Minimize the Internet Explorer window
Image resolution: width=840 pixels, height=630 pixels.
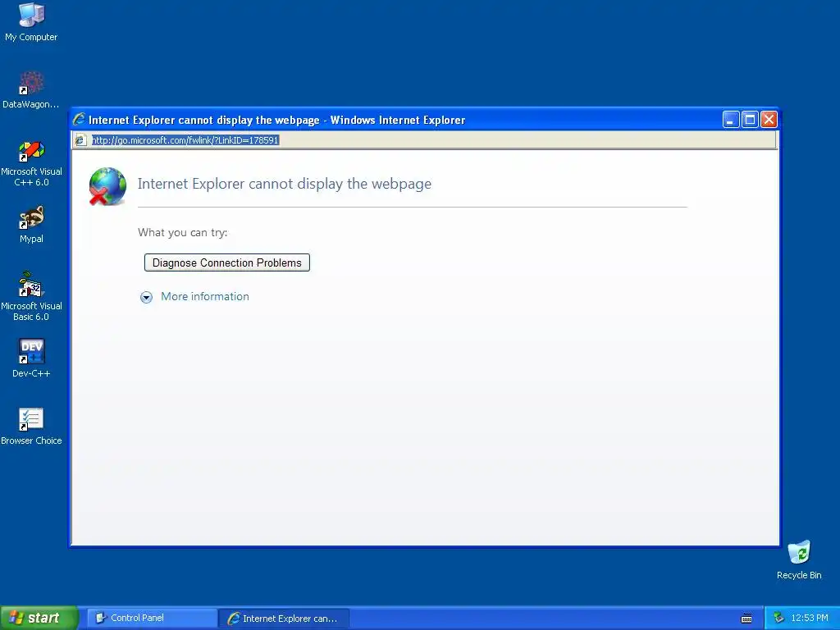pyautogui.click(x=731, y=120)
